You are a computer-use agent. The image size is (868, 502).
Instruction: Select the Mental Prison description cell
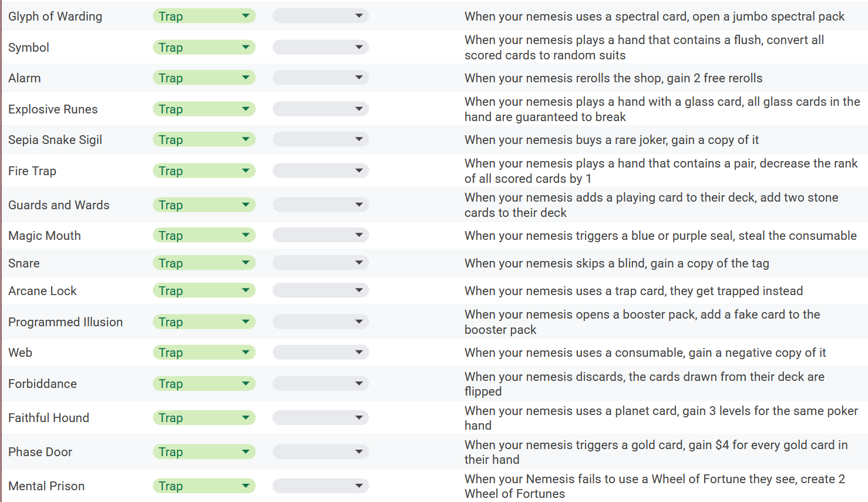[662, 486]
